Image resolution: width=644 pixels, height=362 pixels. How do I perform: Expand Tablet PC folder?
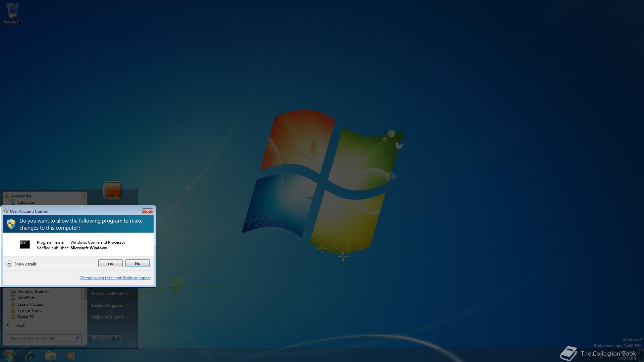click(x=26, y=317)
